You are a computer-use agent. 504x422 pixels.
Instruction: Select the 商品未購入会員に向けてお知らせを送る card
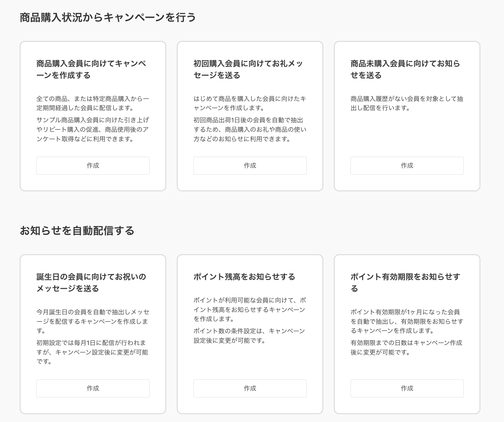pyautogui.click(x=407, y=114)
